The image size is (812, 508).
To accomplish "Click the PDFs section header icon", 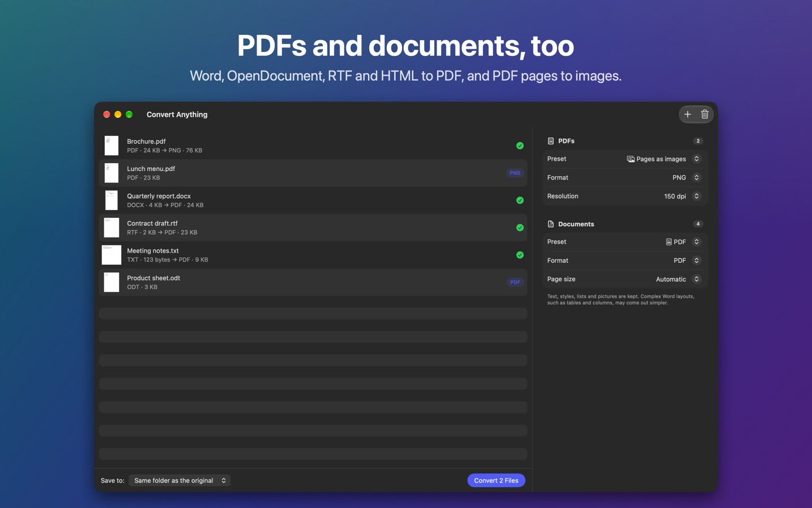I will (551, 141).
